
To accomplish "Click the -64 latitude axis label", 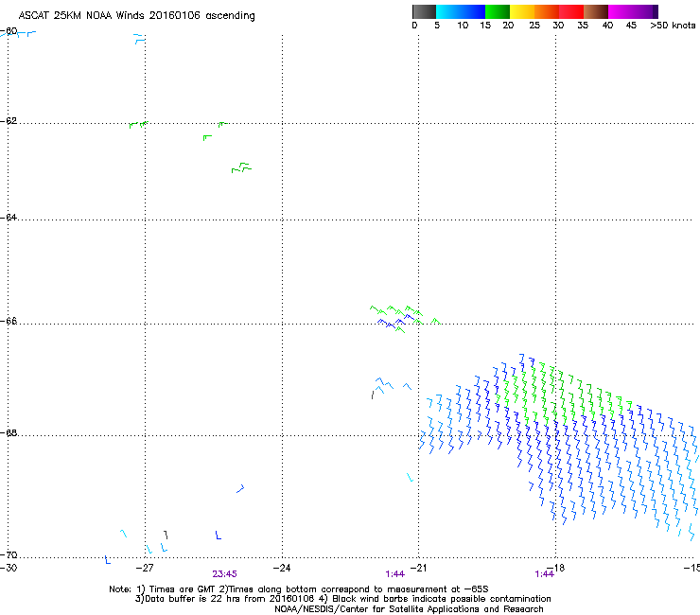I will (9, 217).
